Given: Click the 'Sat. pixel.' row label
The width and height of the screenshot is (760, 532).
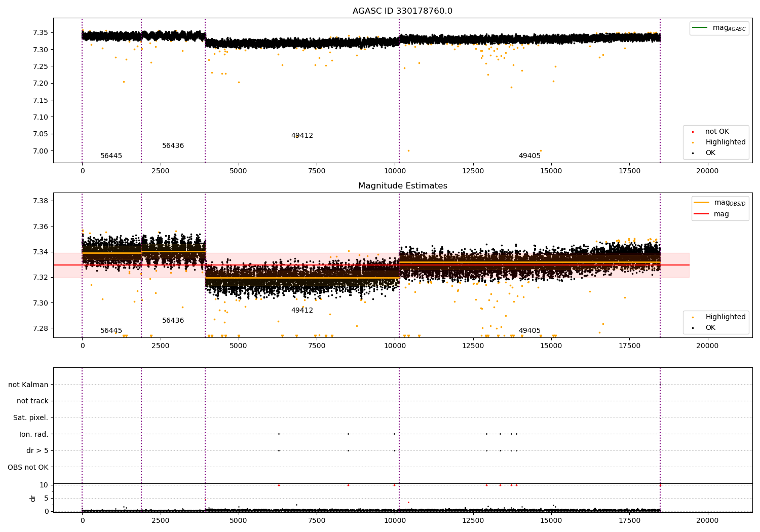Looking at the screenshot, I should tap(31, 418).
